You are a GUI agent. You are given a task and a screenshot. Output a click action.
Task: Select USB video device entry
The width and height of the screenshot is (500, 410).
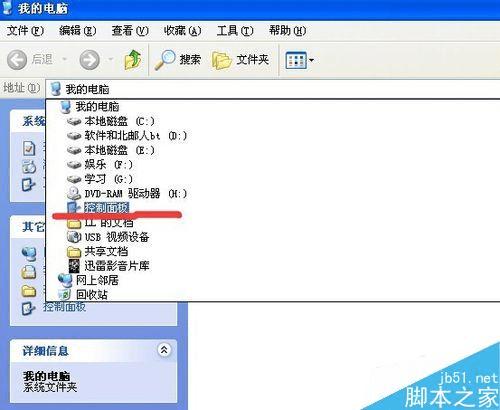(x=108, y=237)
